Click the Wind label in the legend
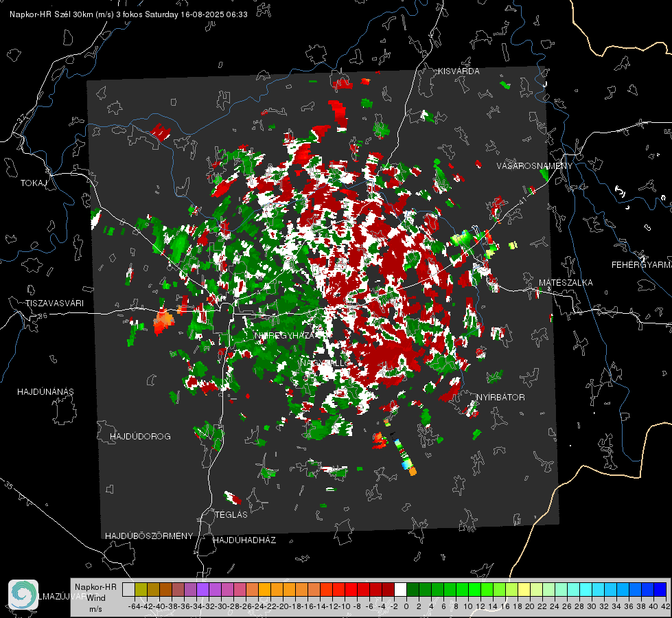 pos(95,598)
